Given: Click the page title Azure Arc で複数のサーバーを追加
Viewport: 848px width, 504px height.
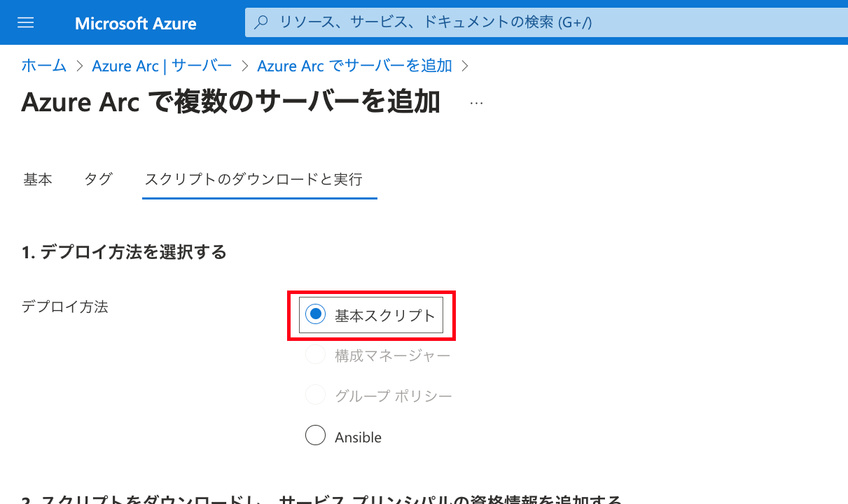Looking at the screenshot, I should click(231, 103).
